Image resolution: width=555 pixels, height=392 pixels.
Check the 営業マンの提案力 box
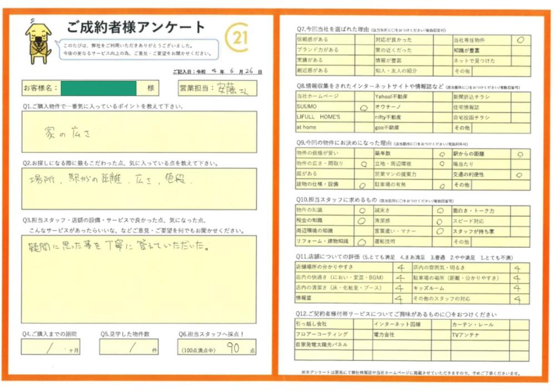pyautogui.click(x=442, y=174)
